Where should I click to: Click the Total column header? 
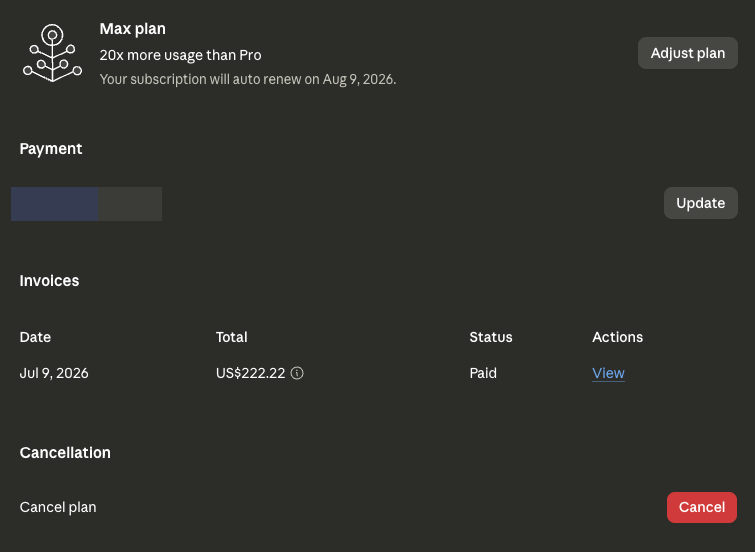(x=231, y=337)
